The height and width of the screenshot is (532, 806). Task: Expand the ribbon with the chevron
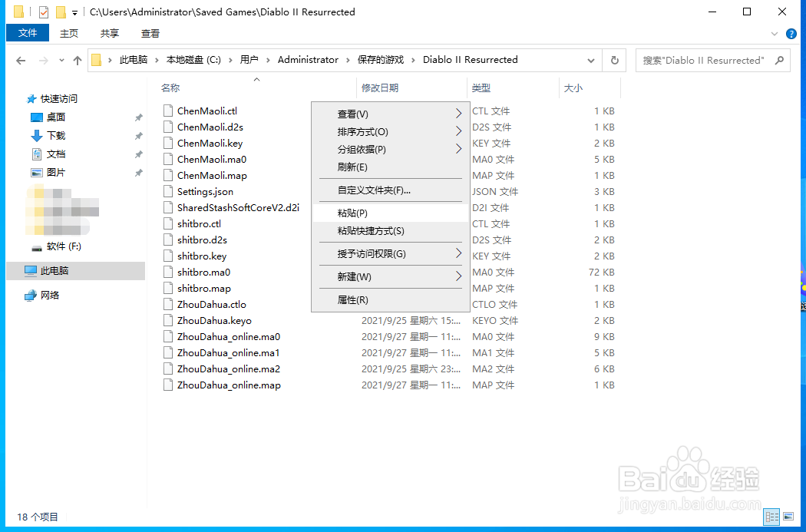(775, 34)
